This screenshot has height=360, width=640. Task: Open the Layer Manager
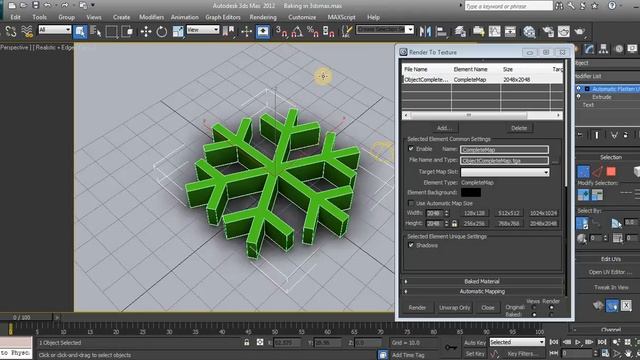460,31
